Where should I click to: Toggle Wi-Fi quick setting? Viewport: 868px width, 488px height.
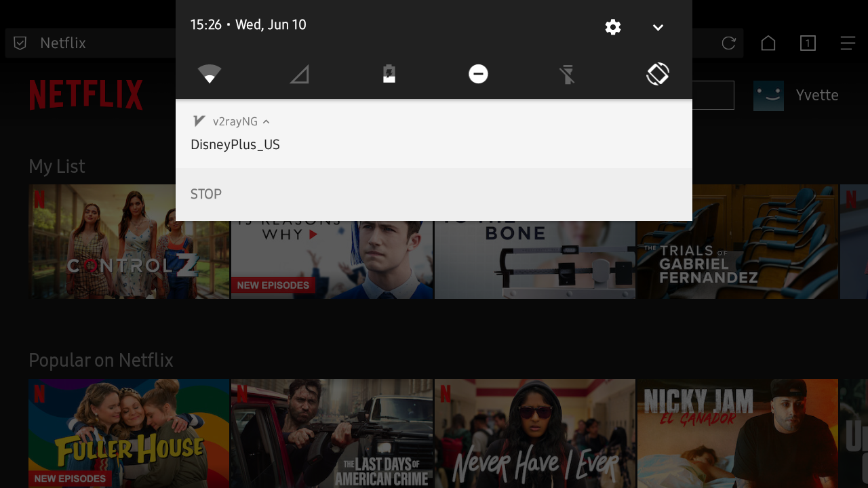(210, 74)
